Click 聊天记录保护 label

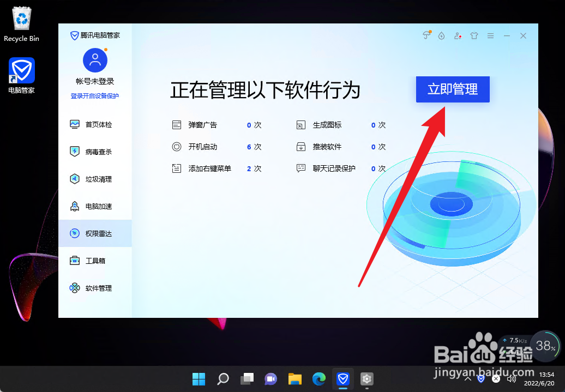point(334,168)
